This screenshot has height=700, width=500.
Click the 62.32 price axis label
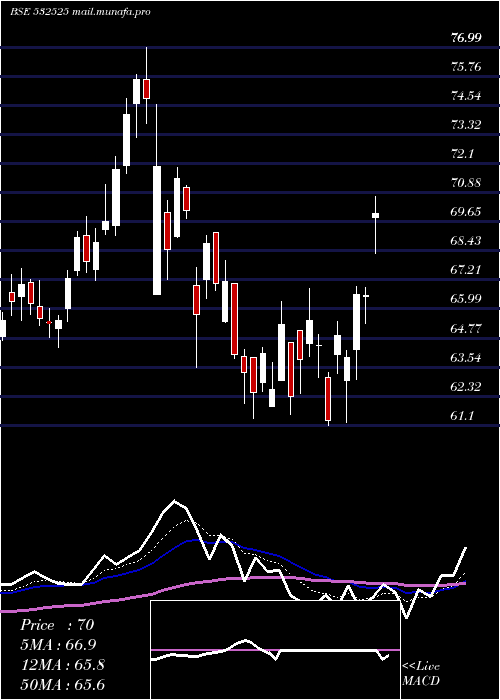click(x=466, y=387)
